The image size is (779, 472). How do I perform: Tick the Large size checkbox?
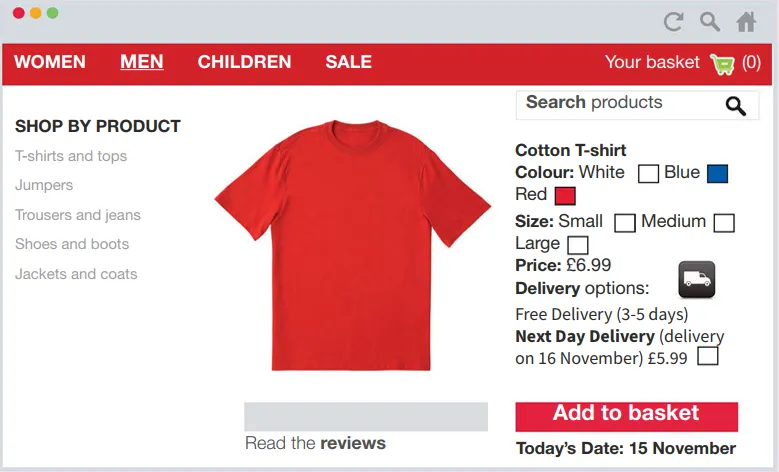(578, 245)
